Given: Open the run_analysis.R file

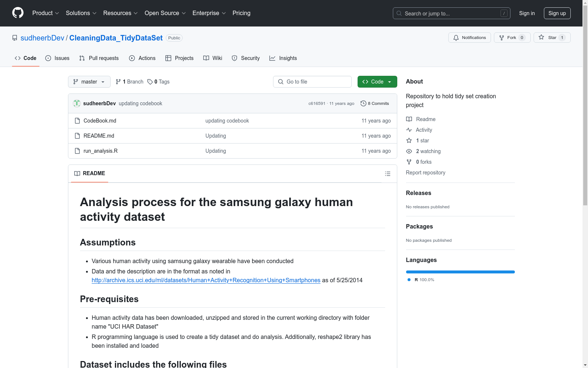Looking at the screenshot, I should (x=101, y=151).
